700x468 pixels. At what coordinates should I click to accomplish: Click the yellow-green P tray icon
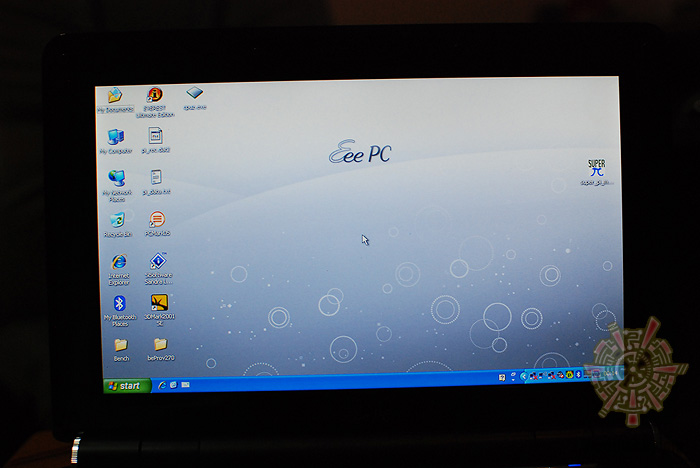(569, 375)
